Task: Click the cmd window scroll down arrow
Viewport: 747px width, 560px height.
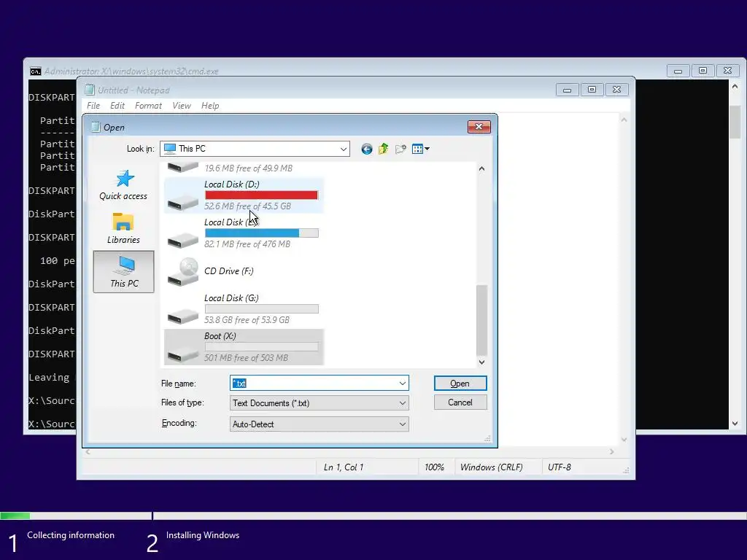Action: pos(735,424)
